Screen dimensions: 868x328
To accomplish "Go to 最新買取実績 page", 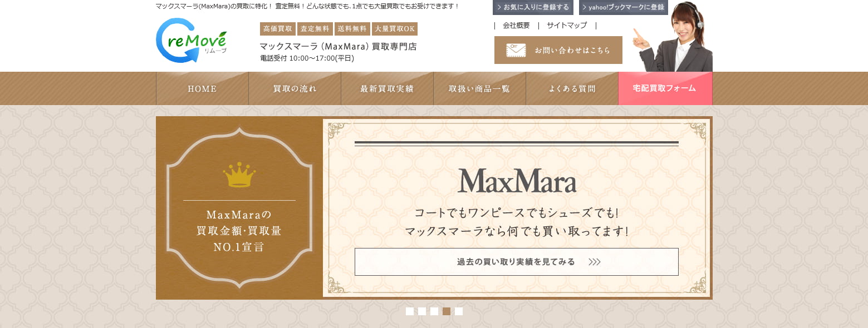I will [388, 88].
